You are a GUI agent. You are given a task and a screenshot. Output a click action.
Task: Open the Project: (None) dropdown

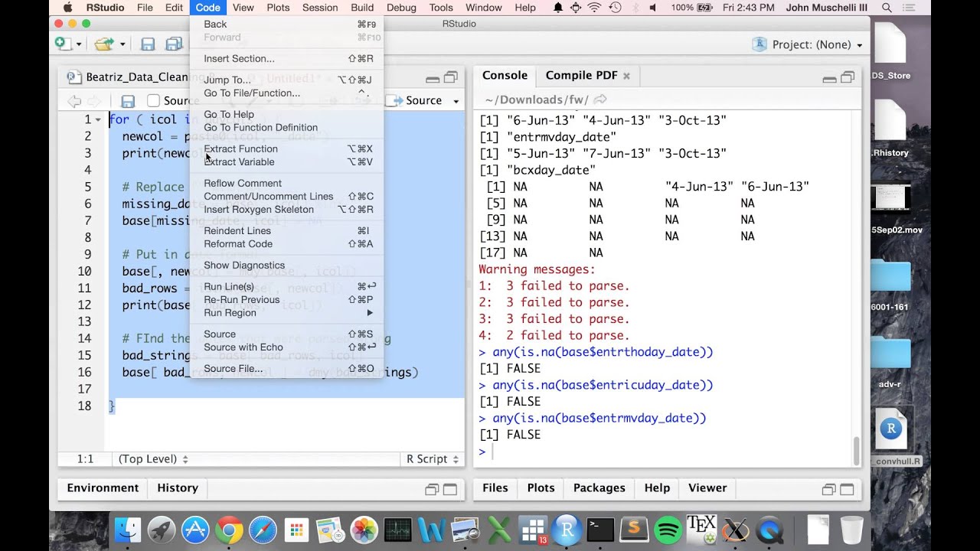tap(808, 44)
